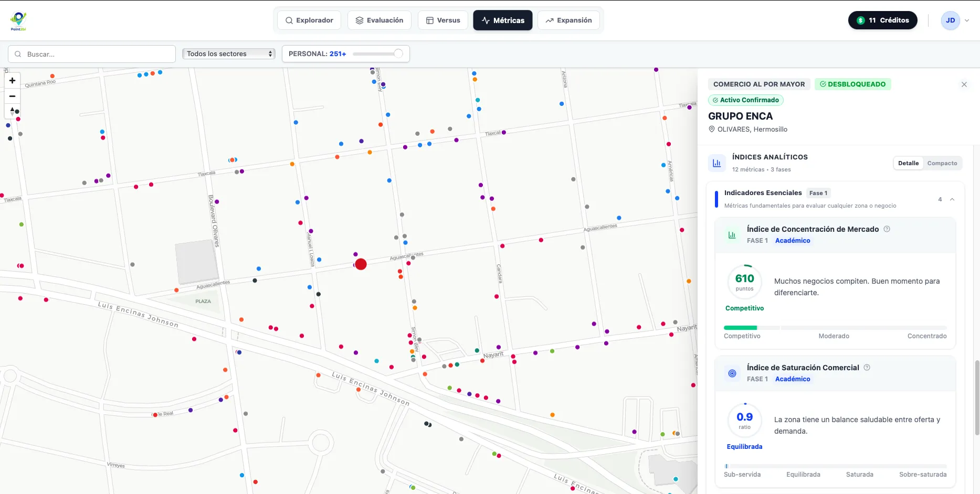Image resolution: width=980 pixels, height=494 pixels.
Task: Zoom in on the map
Action: pos(12,81)
